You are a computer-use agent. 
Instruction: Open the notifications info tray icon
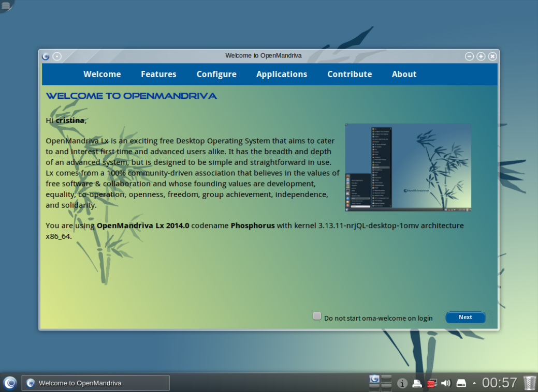click(x=402, y=383)
